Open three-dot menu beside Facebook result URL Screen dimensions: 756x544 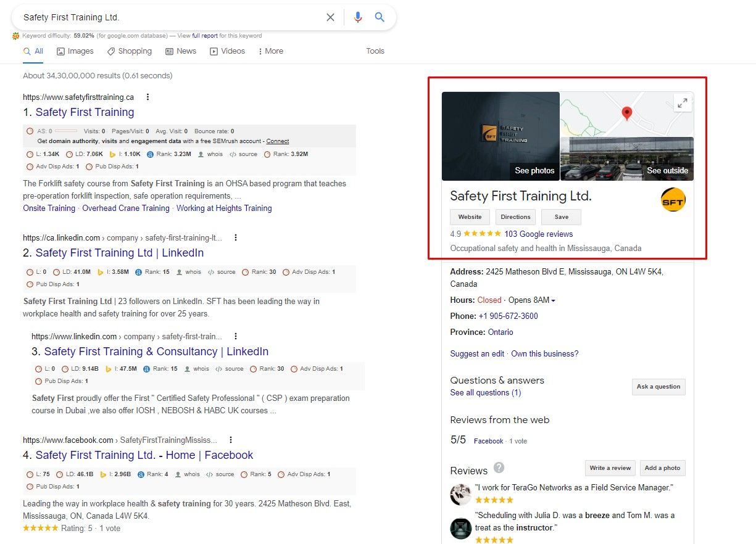[x=231, y=440]
